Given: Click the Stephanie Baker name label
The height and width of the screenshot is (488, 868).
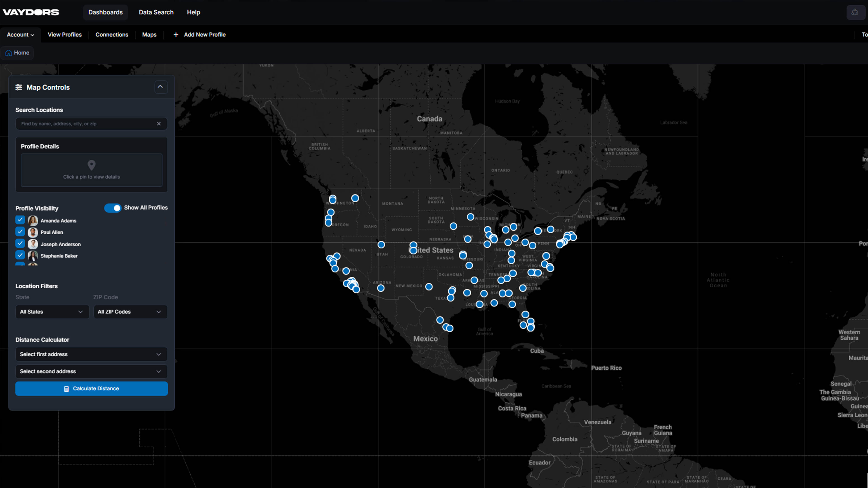Looking at the screenshot, I should tap(59, 256).
